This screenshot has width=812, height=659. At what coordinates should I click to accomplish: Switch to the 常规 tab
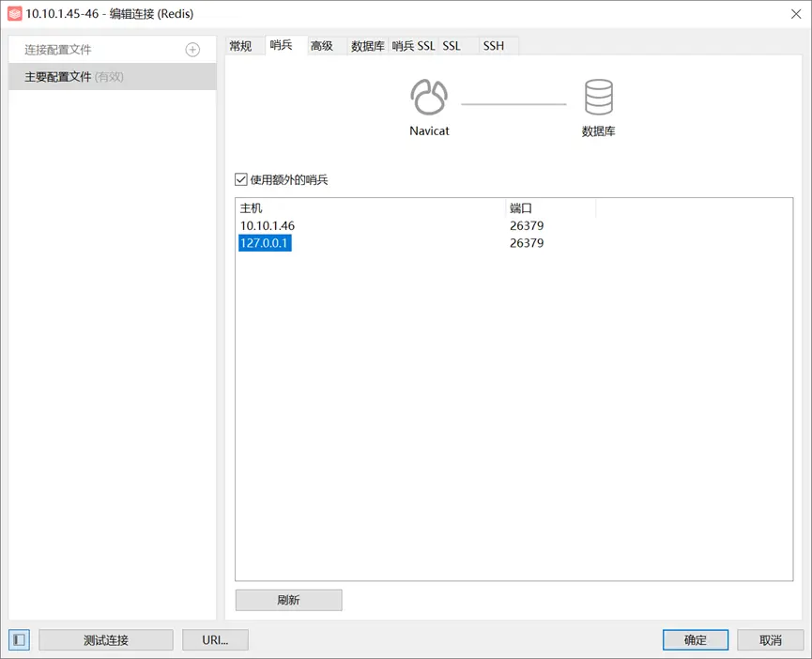pyautogui.click(x=243, y=44)
